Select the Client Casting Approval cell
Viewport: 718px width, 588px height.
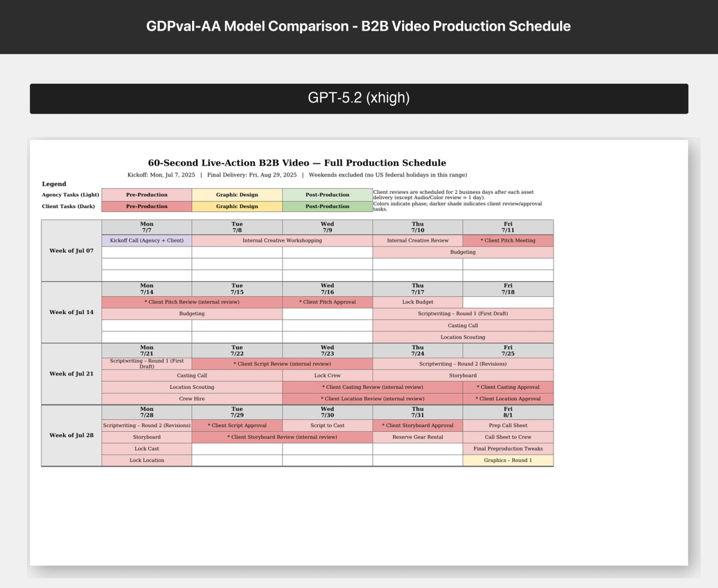pos(508,387)
